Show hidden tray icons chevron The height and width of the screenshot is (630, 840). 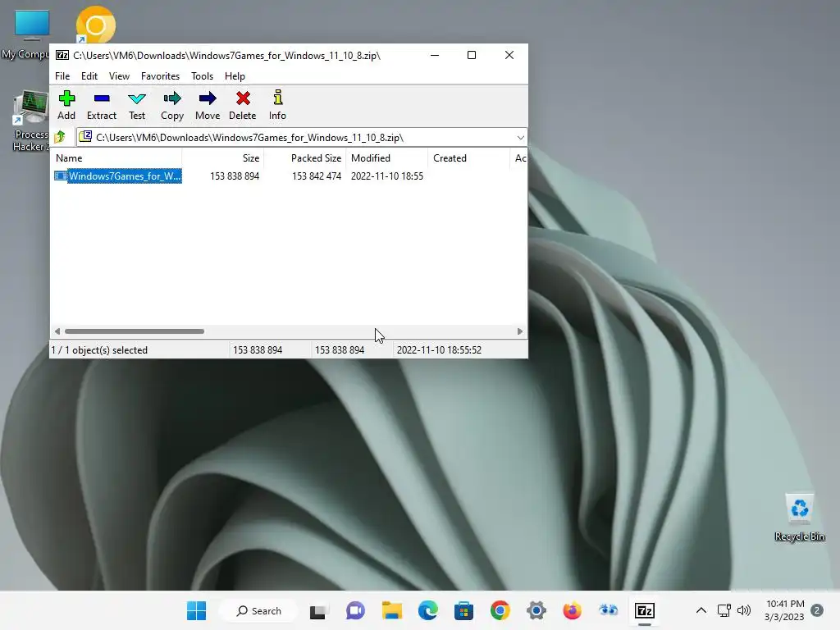click(701, 610)
